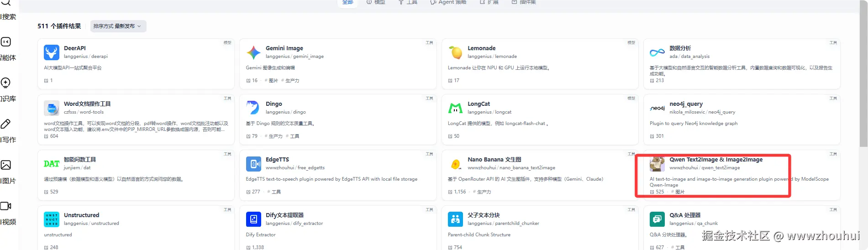Click the '511 个插件结果' results count
Screen dimensions: 868x250
click(59, 26)
